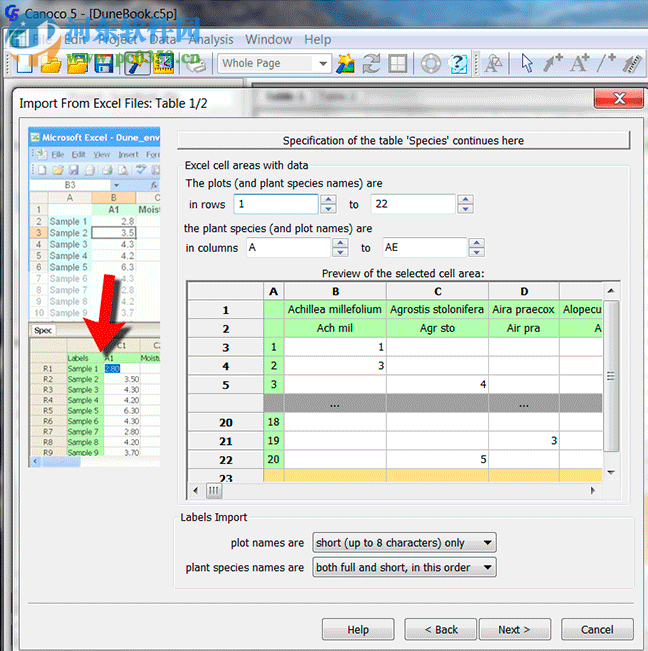648x651 pixels.
Task: Open the Analysis menu
Action: 211,39
